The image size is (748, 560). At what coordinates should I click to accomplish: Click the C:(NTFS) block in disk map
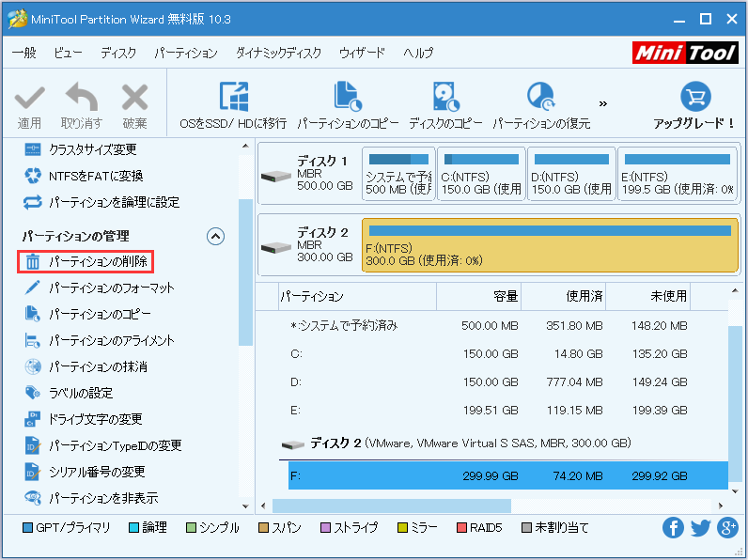pyautogui.click(x=482, y=174)
